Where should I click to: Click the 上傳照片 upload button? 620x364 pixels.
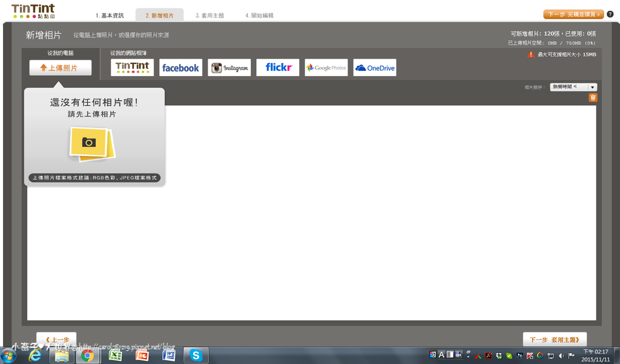pyautogui.click(x=60, y=68)
